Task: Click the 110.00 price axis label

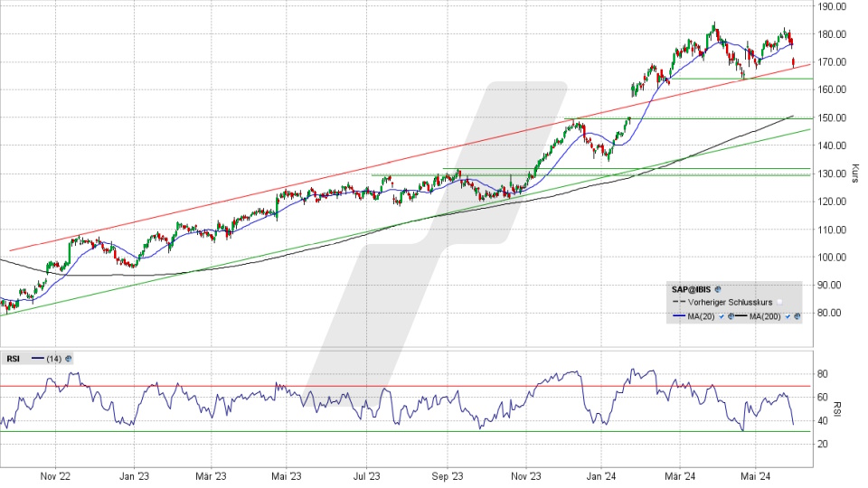Action: [x=833, y=230]
